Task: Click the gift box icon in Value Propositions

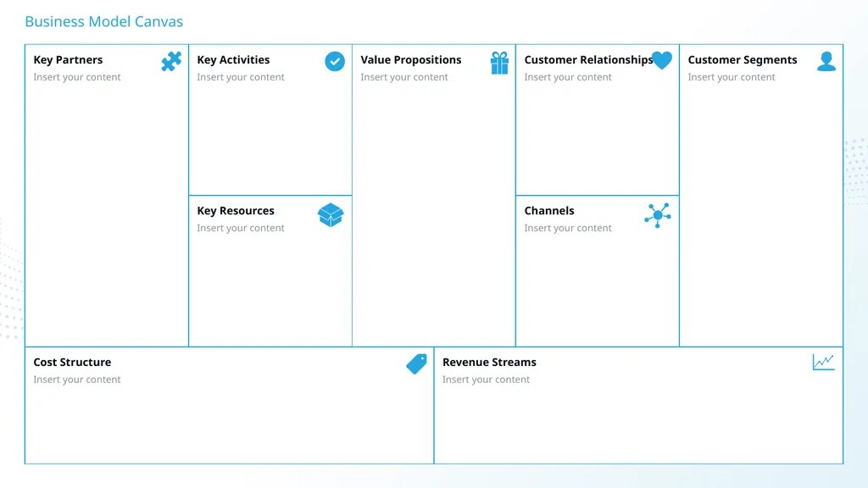Action: coord(499,63)
